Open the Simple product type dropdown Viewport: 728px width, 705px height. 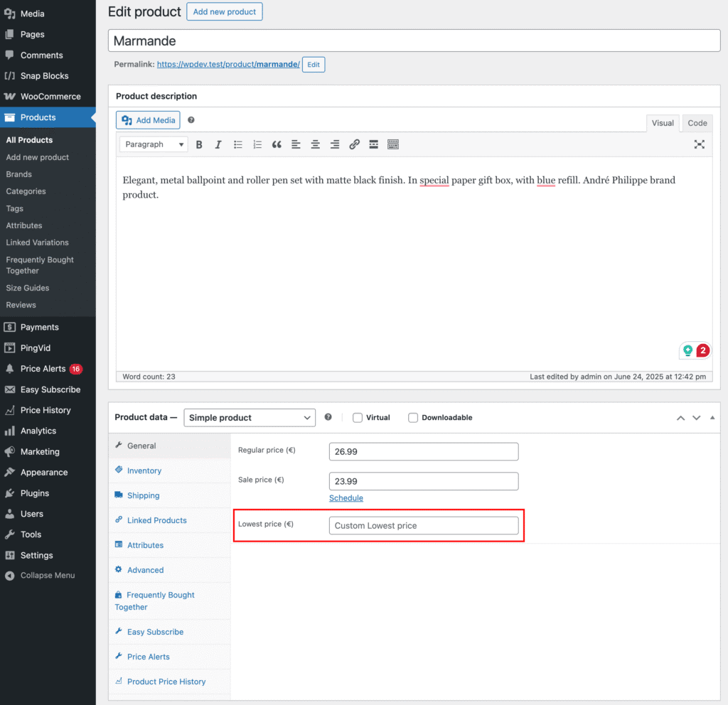[250, 418]
